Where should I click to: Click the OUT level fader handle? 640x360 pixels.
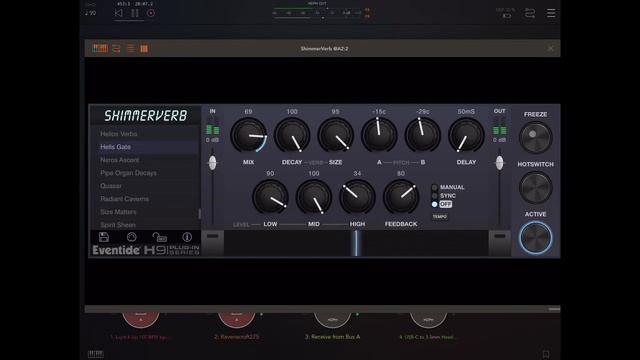coord(500,162)
